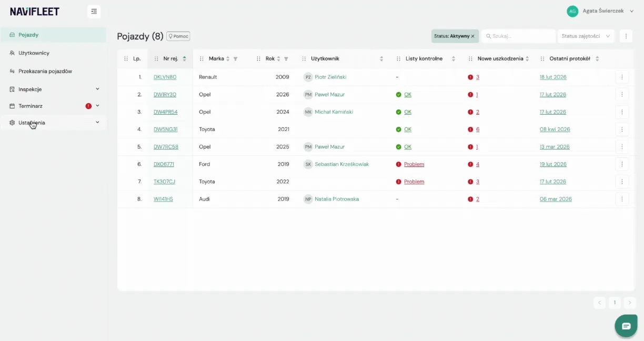Image resolution: width=644 pixels, height=341 pixels.
Task: Click the SK avatar of Sebastian Krześkowiak
Action: 308,164
